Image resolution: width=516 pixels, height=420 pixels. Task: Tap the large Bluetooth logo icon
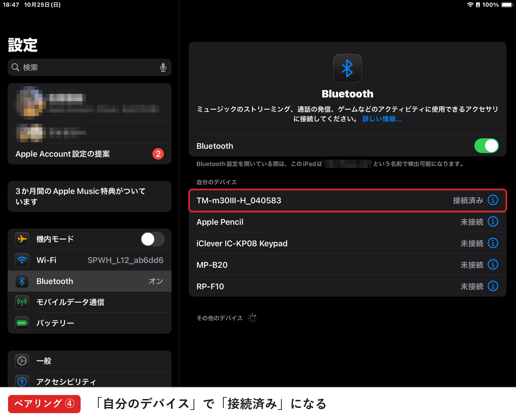[347, 68]
